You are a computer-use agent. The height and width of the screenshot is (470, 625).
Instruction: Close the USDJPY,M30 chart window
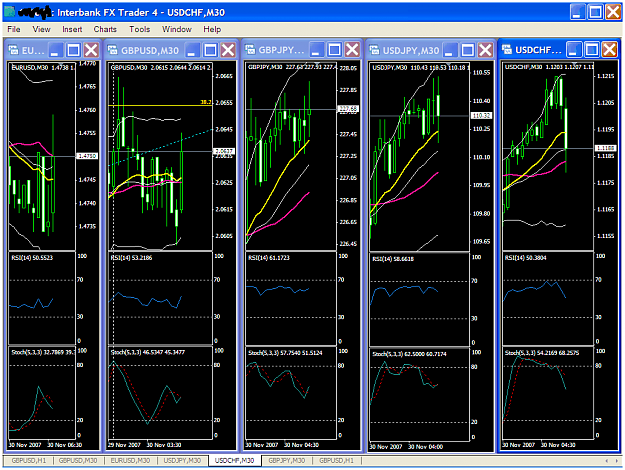(x=485, y=50)
